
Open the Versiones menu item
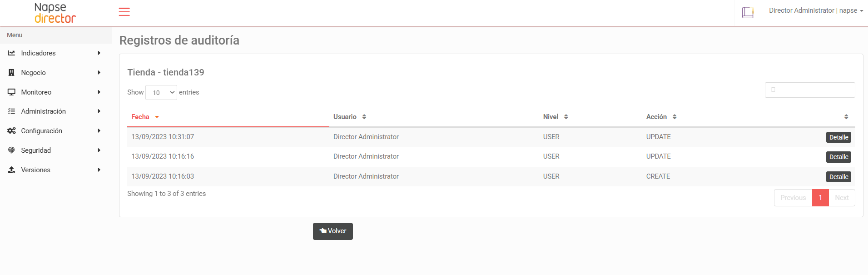[x=36, y=170]
